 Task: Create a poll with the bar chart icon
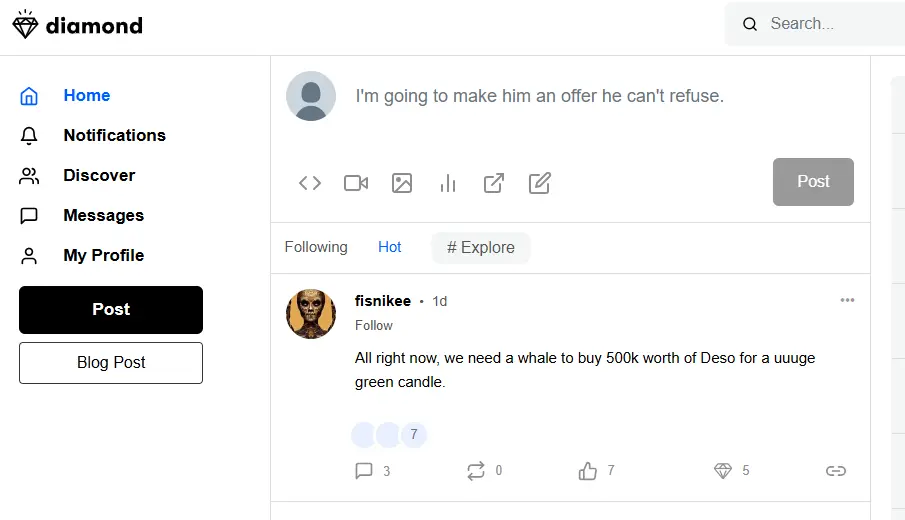tap(448, 183)
